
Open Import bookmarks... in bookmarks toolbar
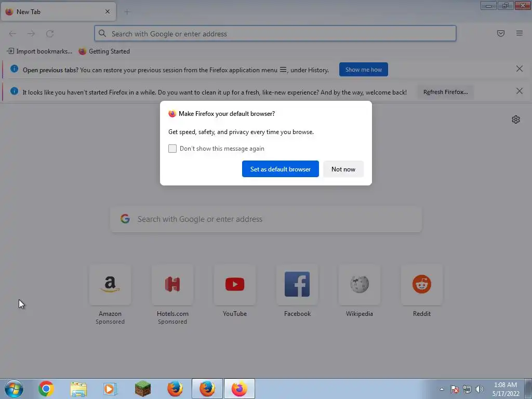[x=39, y=51]
